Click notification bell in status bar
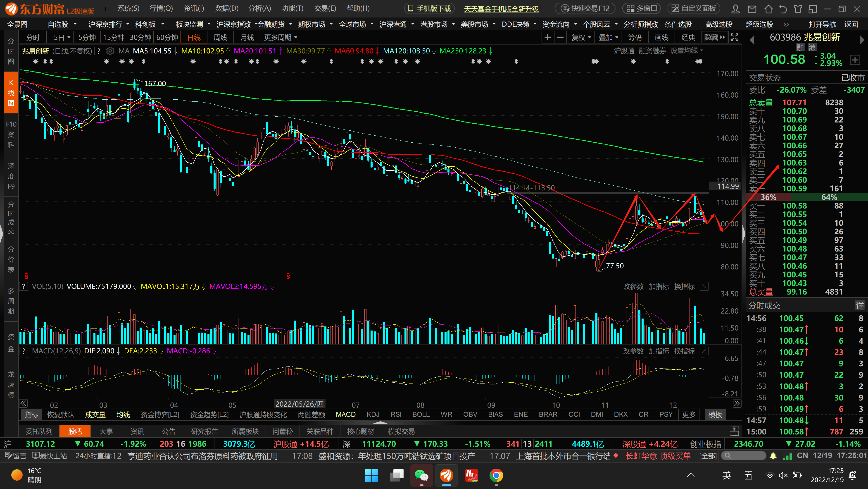The image size is (868, 489). tap(773, 456)
